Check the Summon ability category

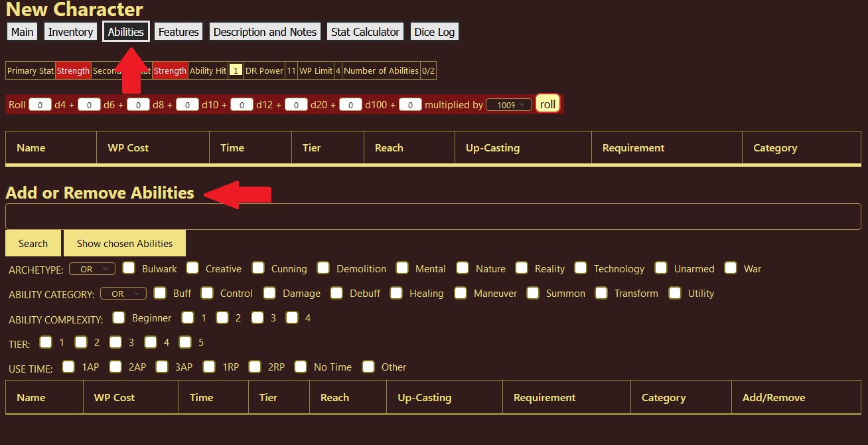click(x=533, y=293)
